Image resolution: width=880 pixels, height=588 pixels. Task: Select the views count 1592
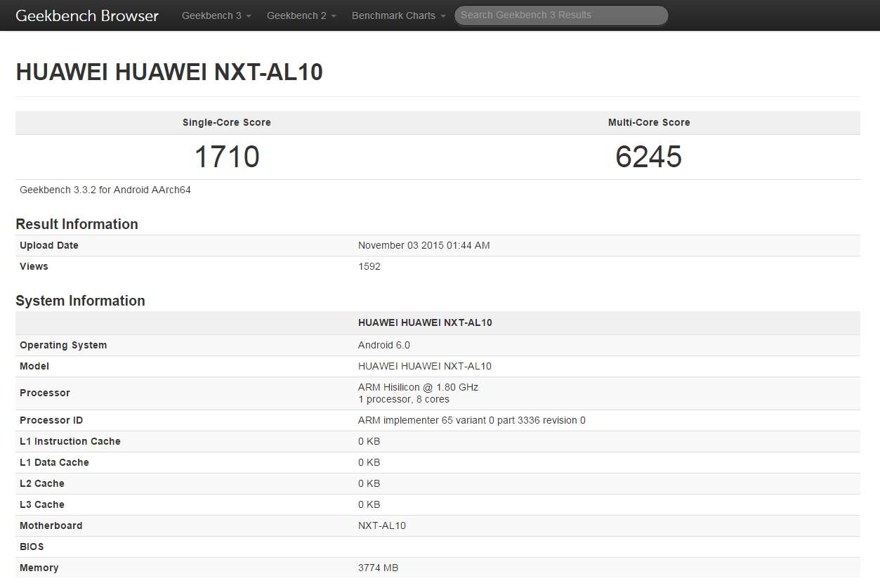369,266
